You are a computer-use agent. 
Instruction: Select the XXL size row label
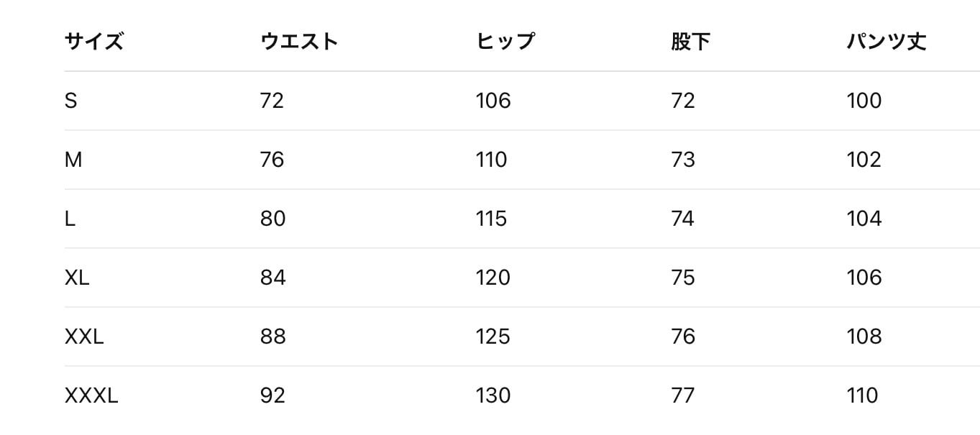(84, 336)
